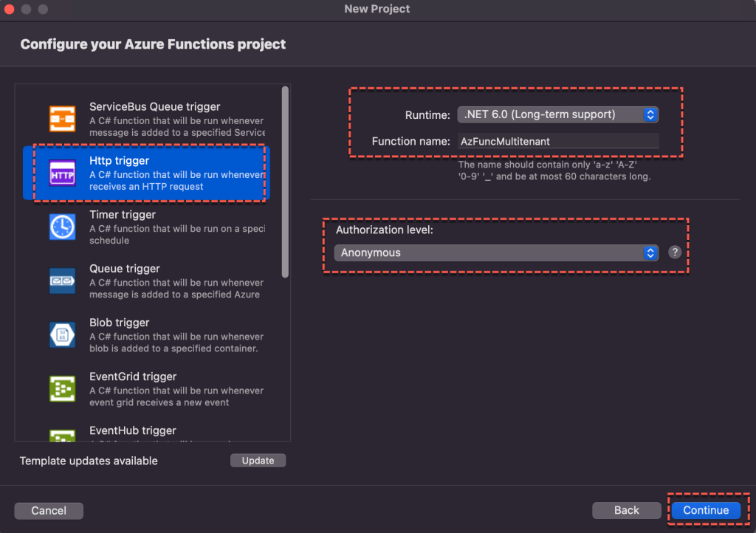Click Update for template updates

pos(258,461)
